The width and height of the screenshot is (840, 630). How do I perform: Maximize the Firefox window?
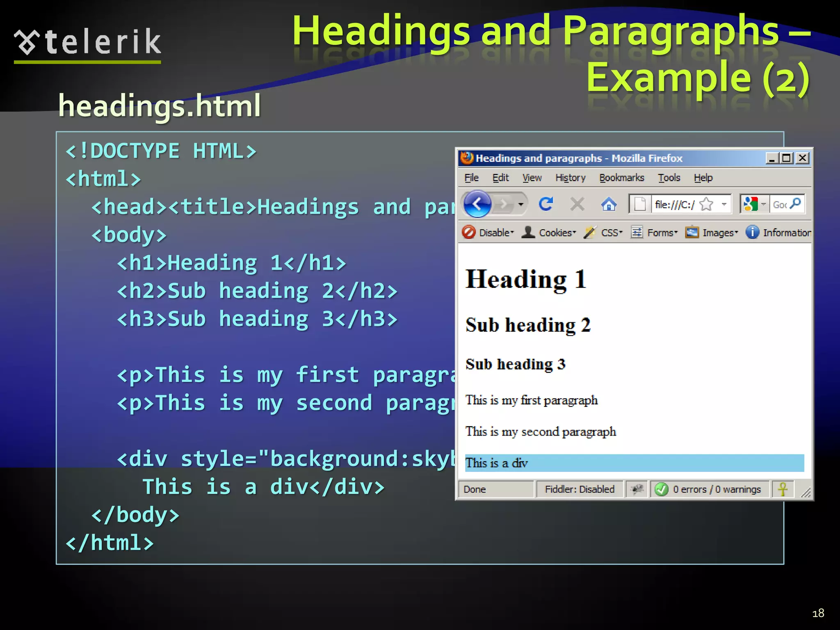(786, 158)
